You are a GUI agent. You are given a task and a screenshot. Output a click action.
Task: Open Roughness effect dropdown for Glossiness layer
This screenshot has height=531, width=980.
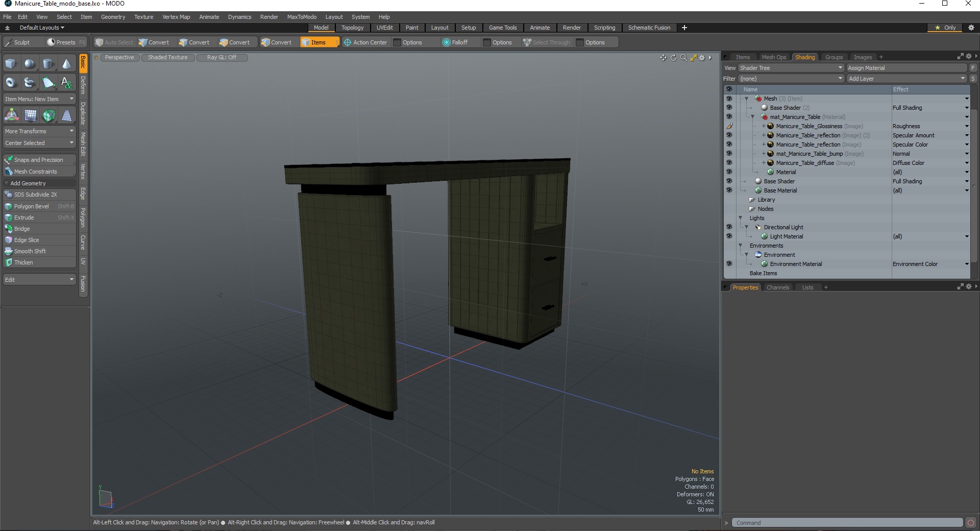point(967,126)
